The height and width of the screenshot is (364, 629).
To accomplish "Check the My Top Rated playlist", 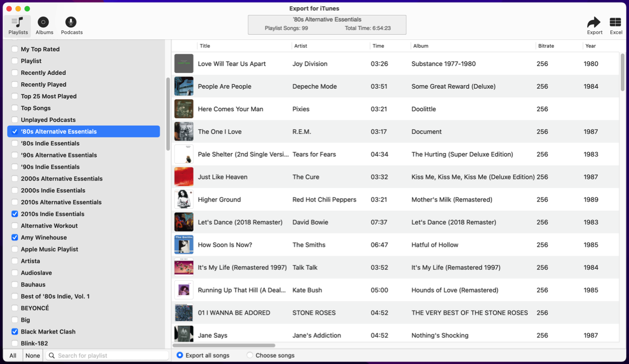I will click(14, 49).
